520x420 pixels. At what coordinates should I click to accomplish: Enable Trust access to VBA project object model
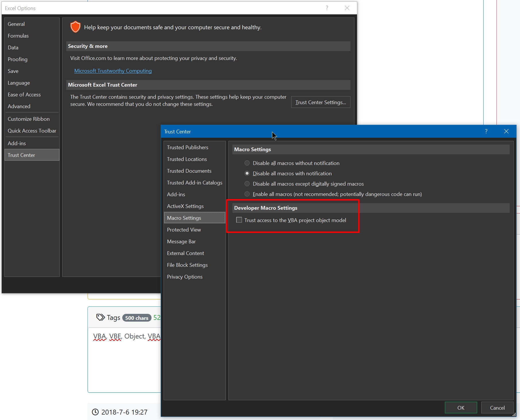[x=239, y=220]
